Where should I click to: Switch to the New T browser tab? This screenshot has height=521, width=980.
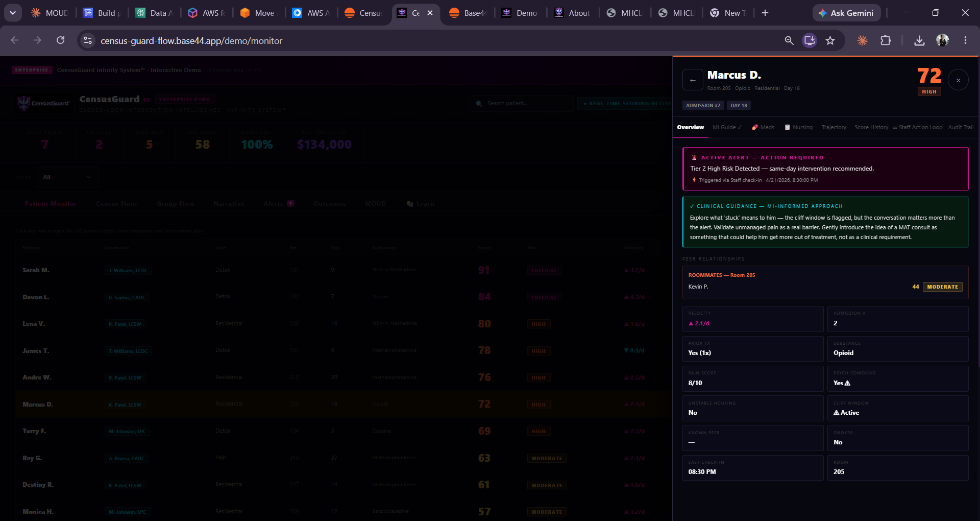pos(728,13)
